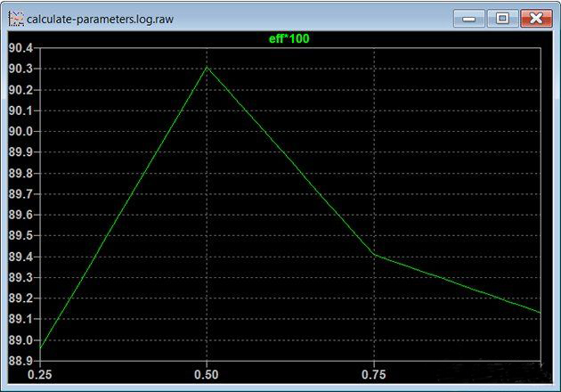Click the 89.8 vertical axis value
Screen dimensions: 561x392
click(x=20, y=174)
